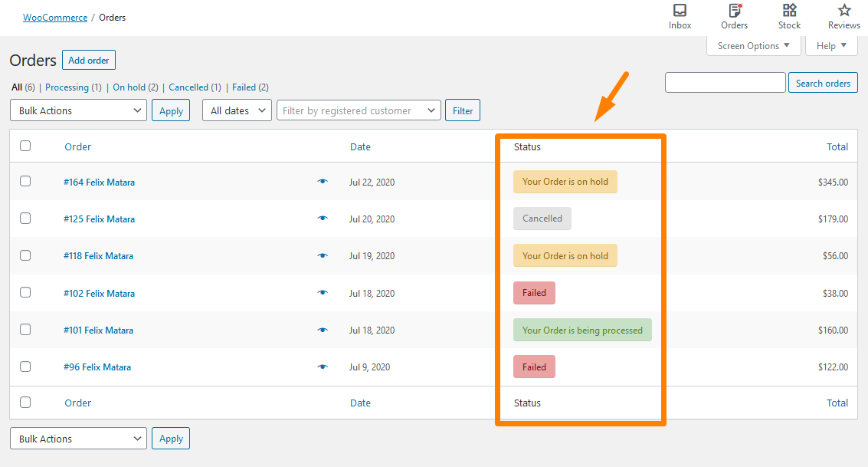Click the $345.00 total value
Screen dimensions: 868x467
click(833, 183)
